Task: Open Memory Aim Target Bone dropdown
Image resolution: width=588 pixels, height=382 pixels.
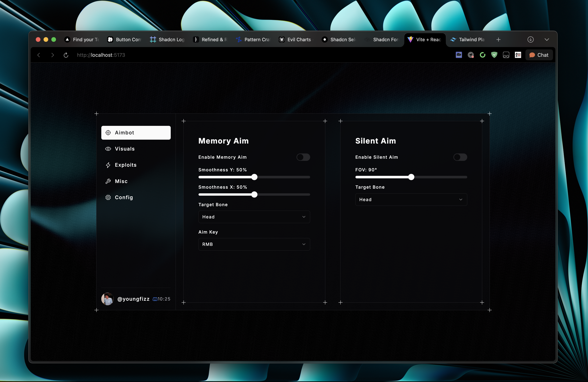Action: [x=254, y=217]
